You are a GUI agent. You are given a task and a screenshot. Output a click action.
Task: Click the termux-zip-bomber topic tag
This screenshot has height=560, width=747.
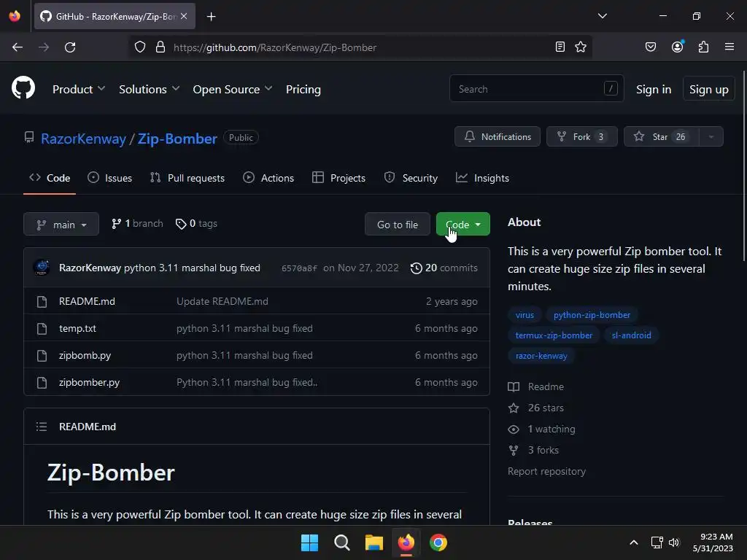pos(554,335)
